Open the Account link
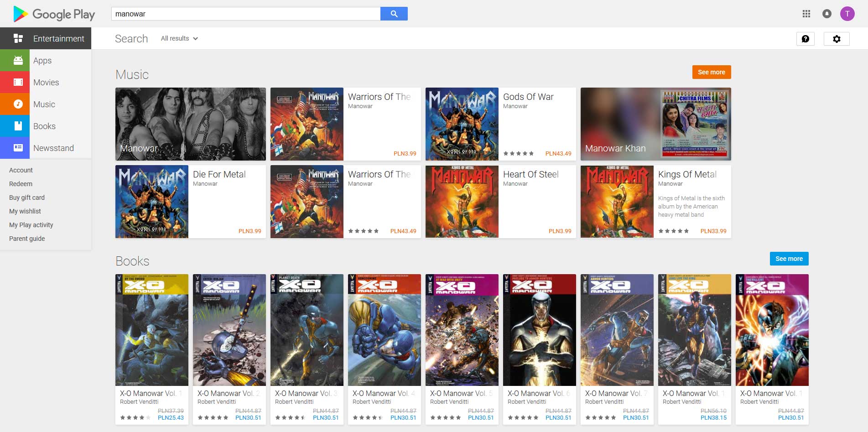 tap(21, 170)
